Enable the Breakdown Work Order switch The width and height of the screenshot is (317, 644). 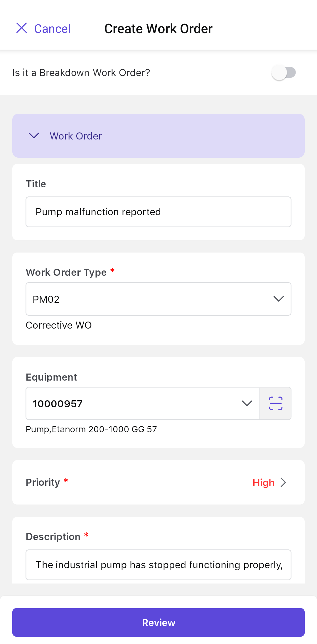pyautogui.click(x=283, y=73)
